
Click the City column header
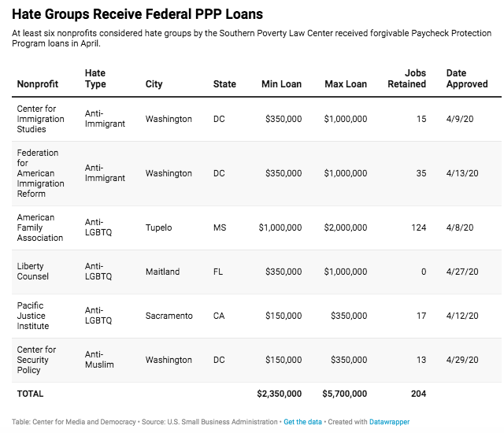click(154, 84)
